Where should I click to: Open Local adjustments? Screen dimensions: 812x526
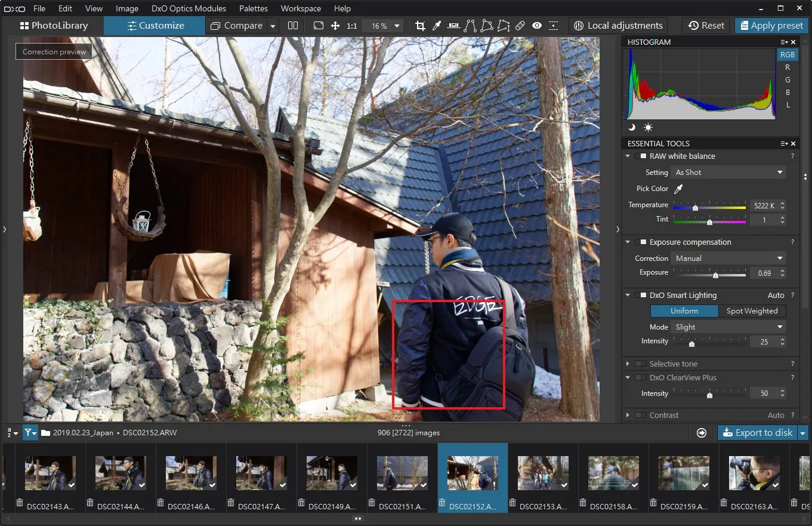618,26
